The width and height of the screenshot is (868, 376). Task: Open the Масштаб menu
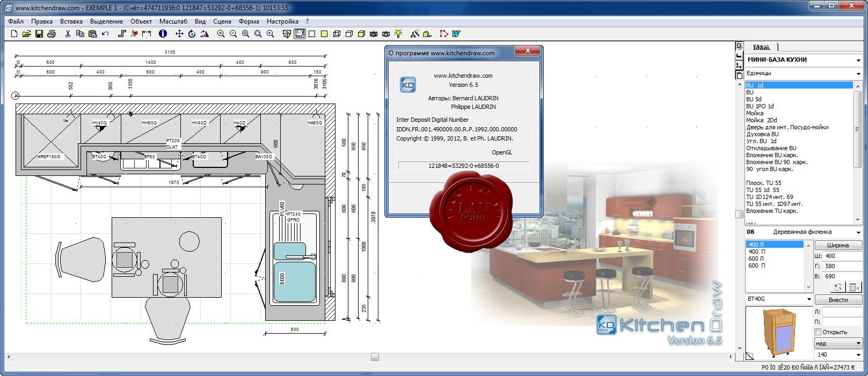173,21
